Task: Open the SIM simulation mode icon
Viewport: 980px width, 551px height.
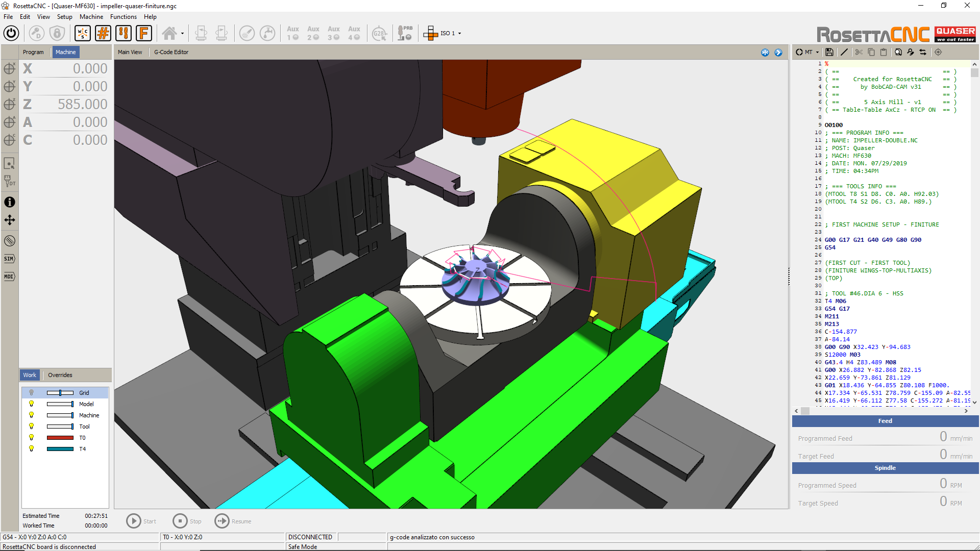Action: coord(10,259)
